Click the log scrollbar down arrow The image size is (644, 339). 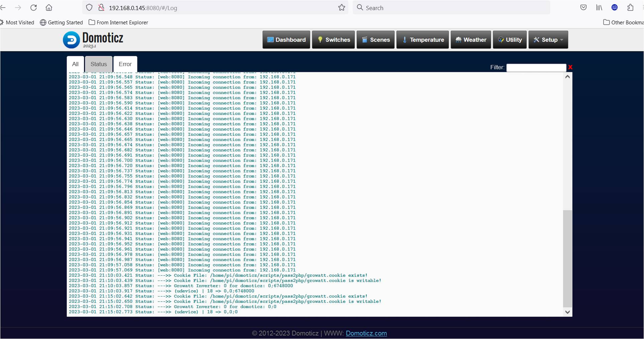coord(567,312)
